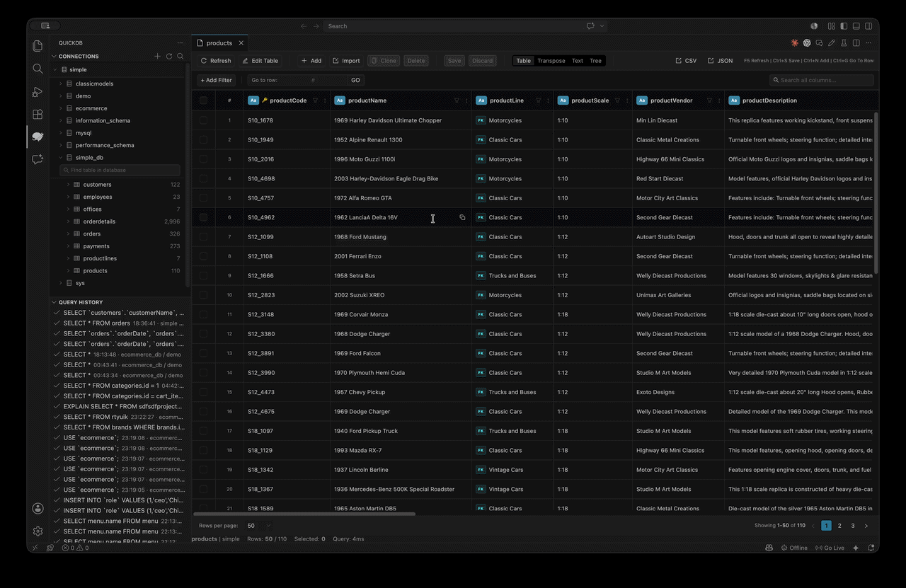Screen dimensions: 906x588
Task: Collapse the simple connection node
Action: coord(55,70)
